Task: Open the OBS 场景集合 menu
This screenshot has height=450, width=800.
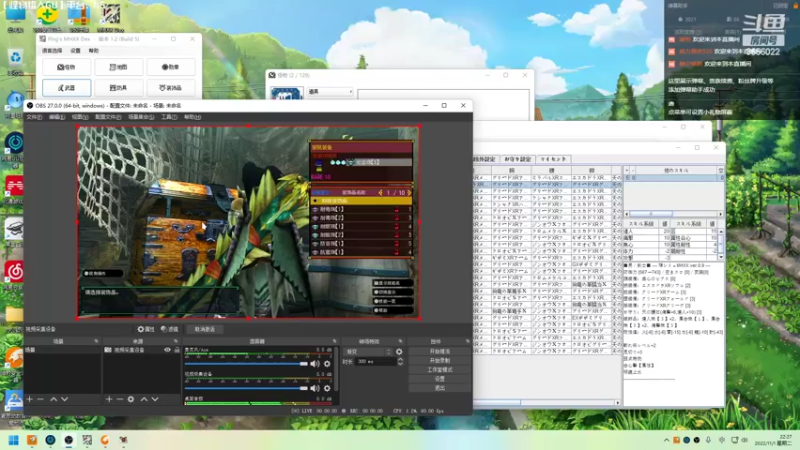Action: coord(141,117)
